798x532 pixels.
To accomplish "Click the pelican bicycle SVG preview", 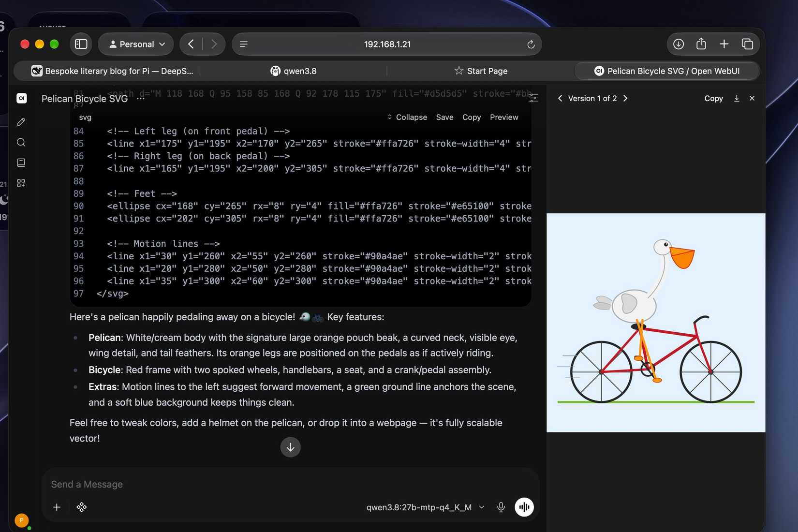I will point(656,323).
